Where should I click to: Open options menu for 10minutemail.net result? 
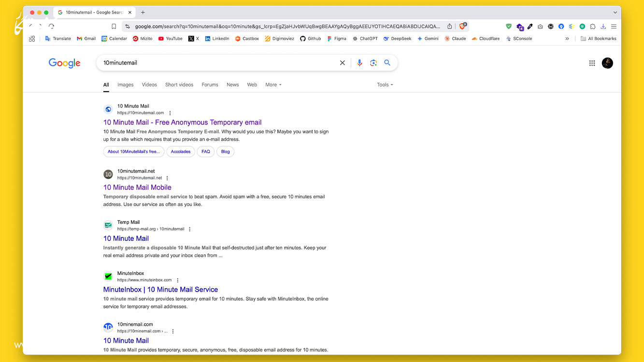[168, 178]
